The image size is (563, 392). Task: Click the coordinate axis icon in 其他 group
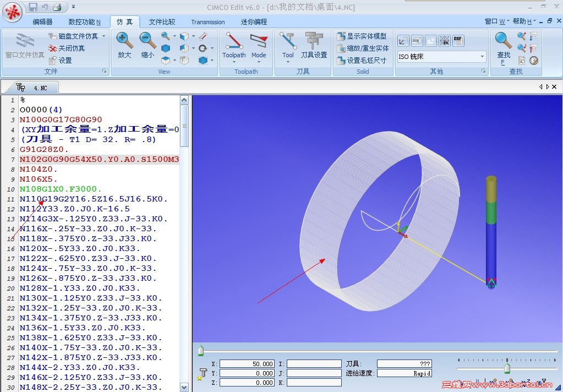coord(403,41)
